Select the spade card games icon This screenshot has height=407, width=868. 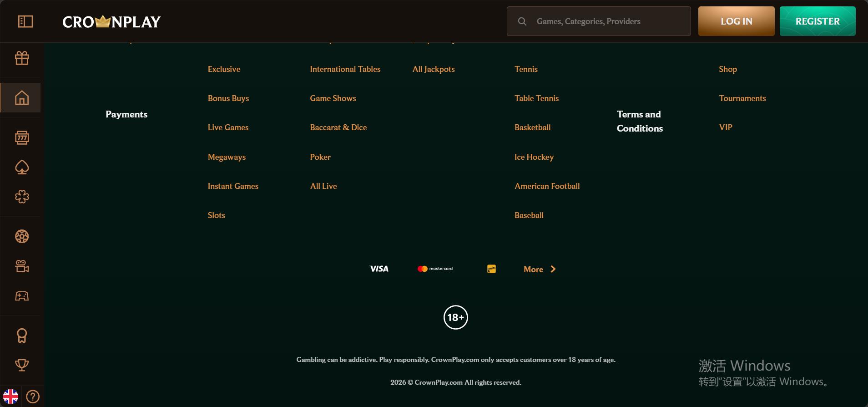tap(22, 168)
